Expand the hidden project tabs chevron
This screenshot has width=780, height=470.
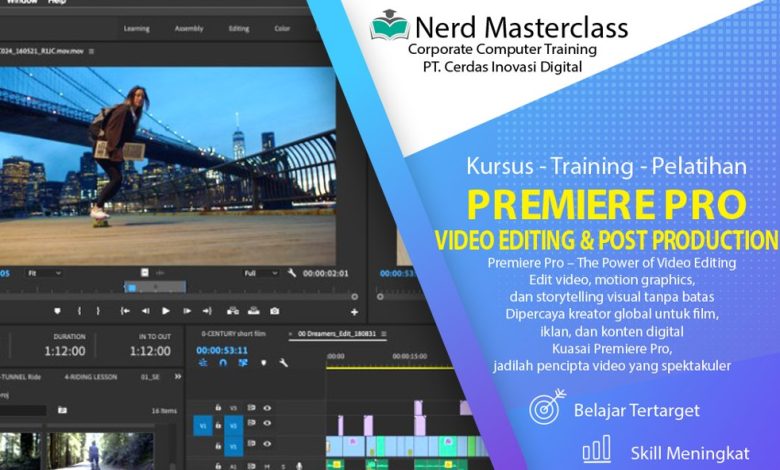[180, 377]
